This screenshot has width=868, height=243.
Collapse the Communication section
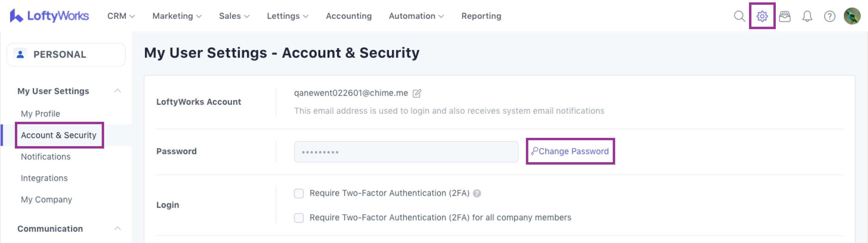pos(117,228)
